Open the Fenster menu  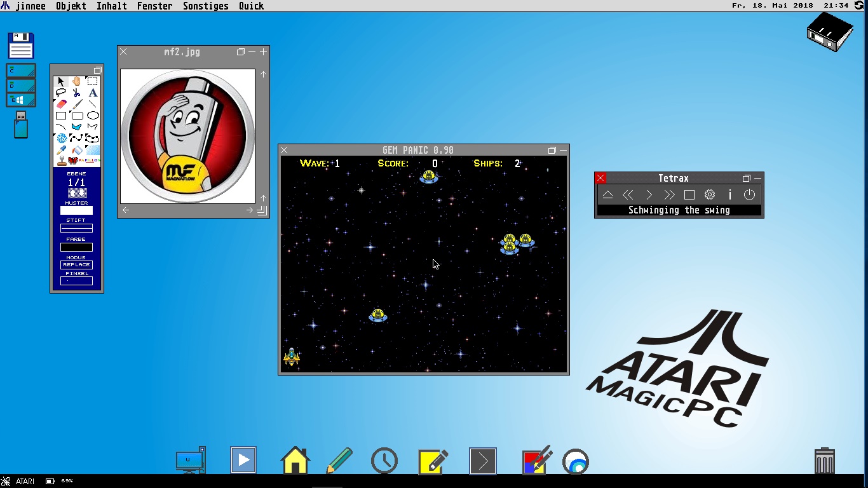tap(155, 6)
